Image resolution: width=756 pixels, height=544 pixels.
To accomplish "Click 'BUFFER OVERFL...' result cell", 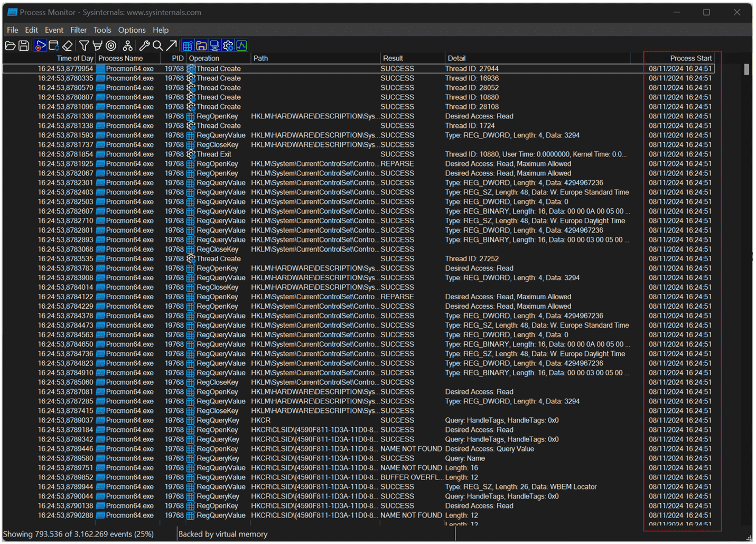I will pos(412,477).
